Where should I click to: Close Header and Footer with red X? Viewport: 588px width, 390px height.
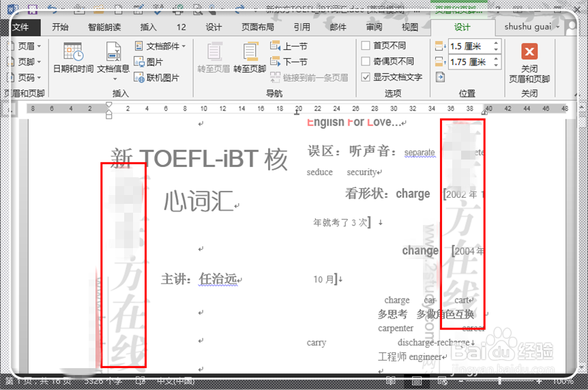tap(529, 51)
